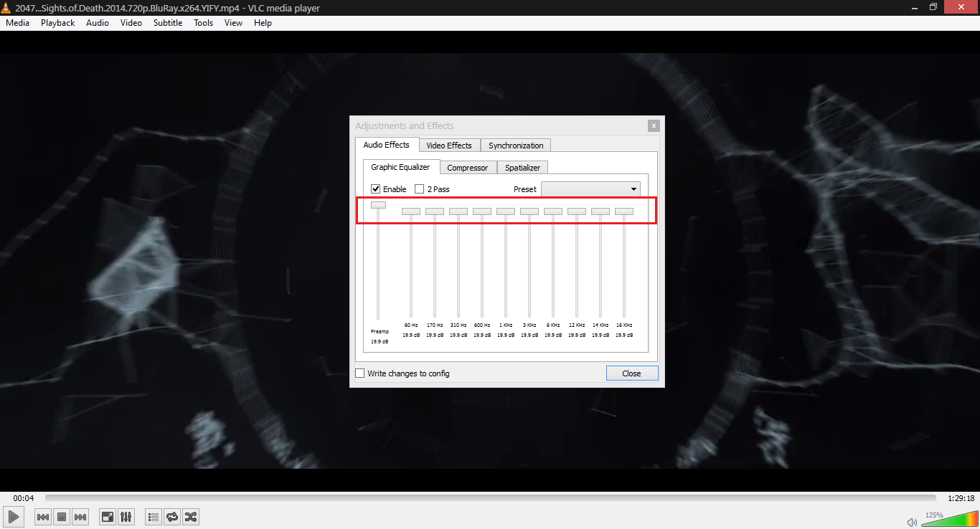Viewport: 980px width, 529px height.
Task: Show the playlist using the list icon
Action: pos(153,516)
